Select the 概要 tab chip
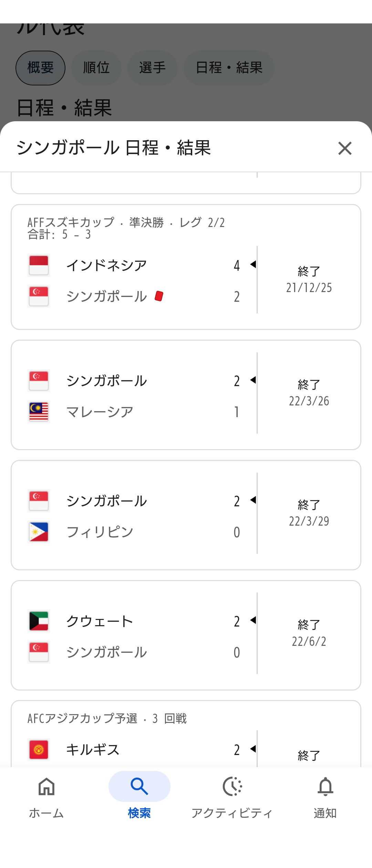This screenshot has width=372, height=868. pyautogui.click(x=40, y=68)
